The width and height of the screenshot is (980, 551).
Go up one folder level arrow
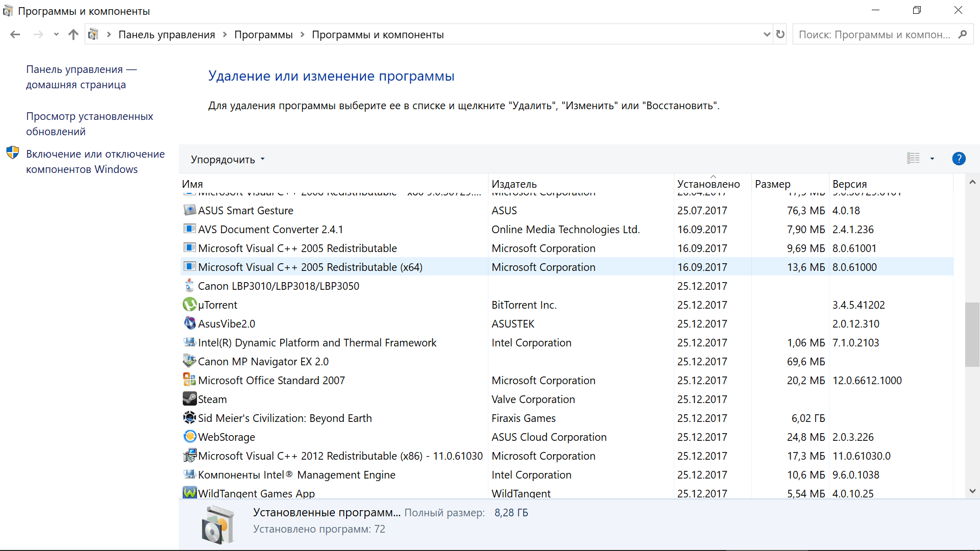tap(73, 34)
